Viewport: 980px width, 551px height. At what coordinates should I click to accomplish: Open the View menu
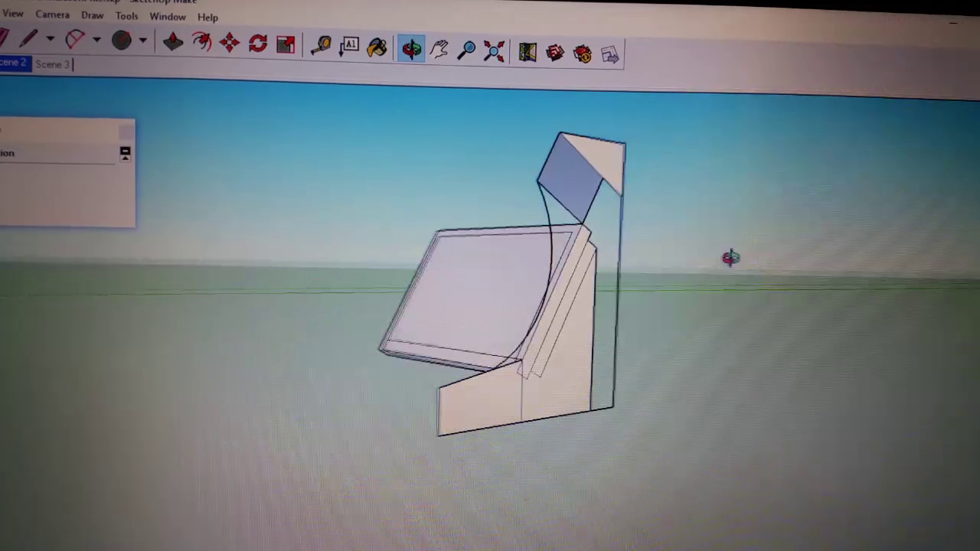(13, 14)
